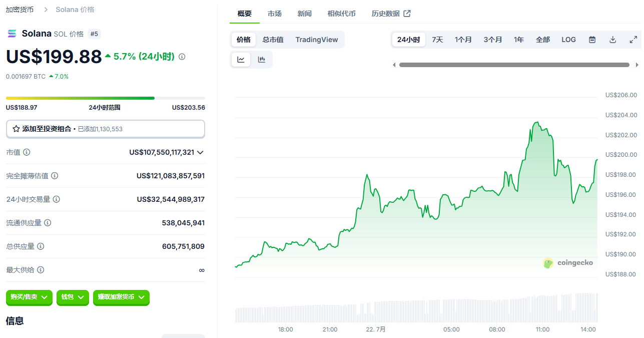Image resolution: width=644 pixels, height=338 pixels.
Task: Click the US$200.00 y-axis label
Action: (621, 155)
